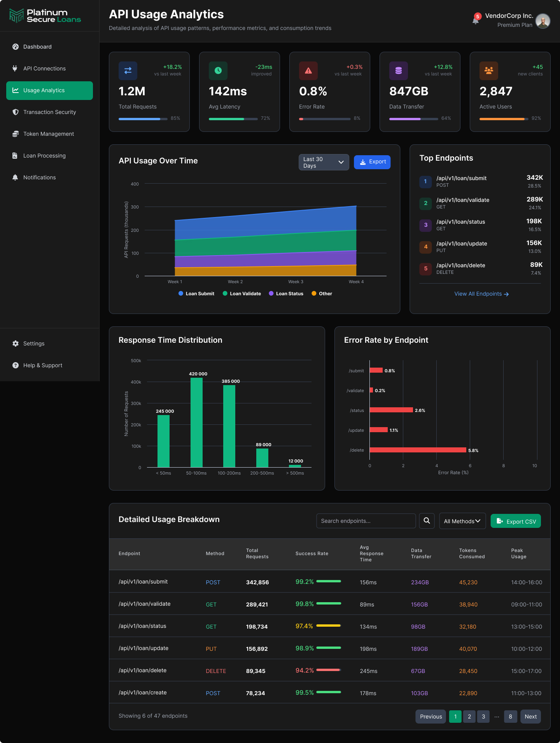Go to page 3 of endpoints
The image size is (560, 743).
[483, 717]
